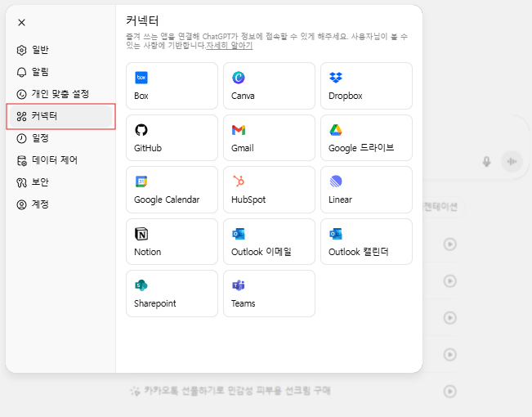532x417 pixels.
Task: Click the 카카오톡 선물하기 suggestion text
Action: point(237,391)
